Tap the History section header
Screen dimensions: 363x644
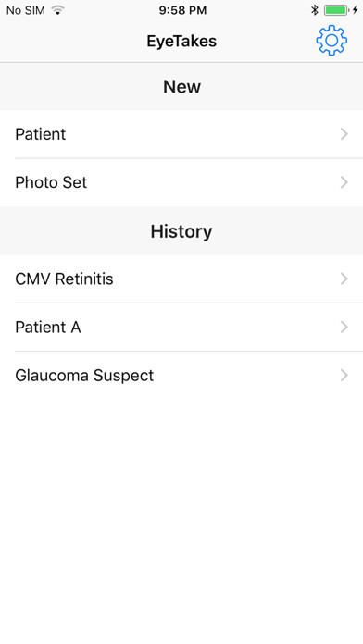click(181, 231)
